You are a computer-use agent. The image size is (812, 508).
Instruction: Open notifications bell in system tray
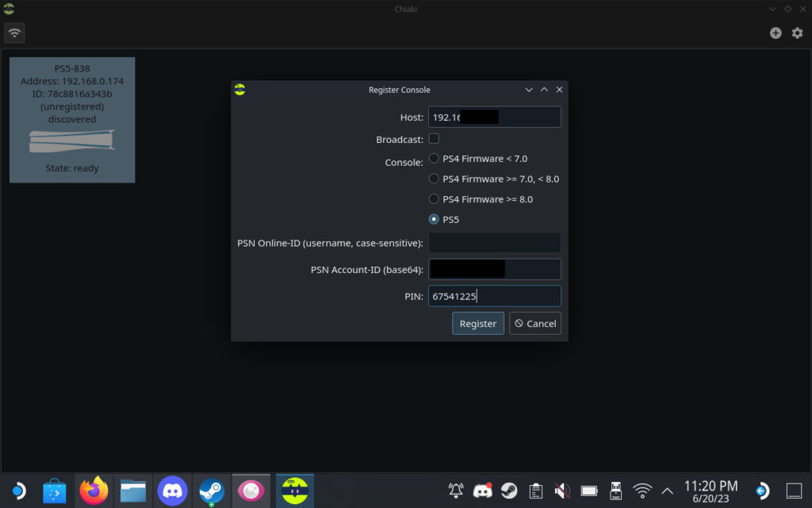click(x=456, y=491)
